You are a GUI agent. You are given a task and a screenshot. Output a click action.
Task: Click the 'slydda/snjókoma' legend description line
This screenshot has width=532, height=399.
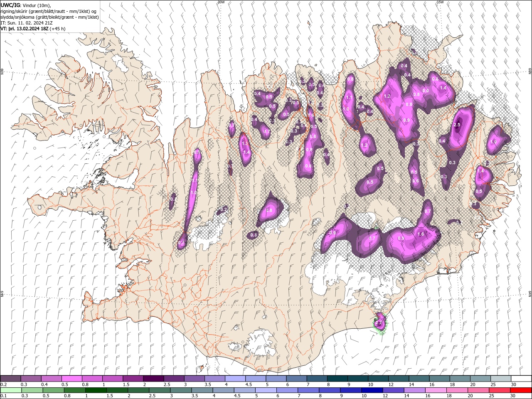pos(50,17)
